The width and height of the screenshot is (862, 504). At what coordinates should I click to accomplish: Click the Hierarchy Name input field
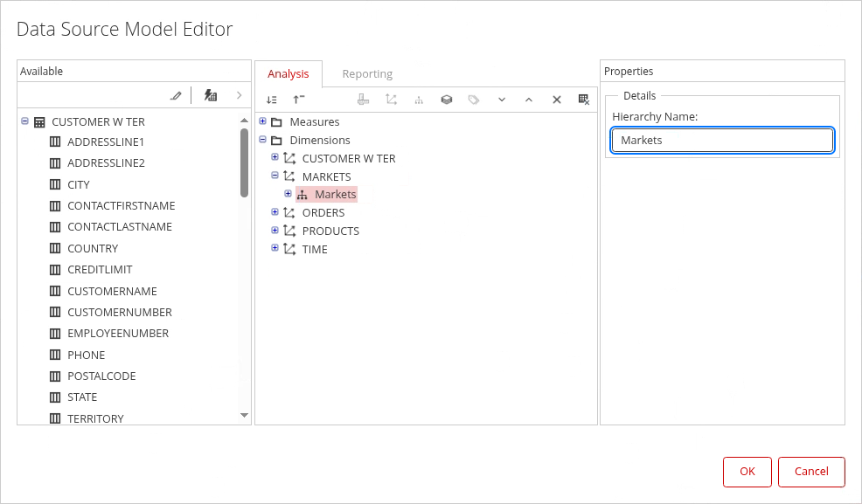[x=722, y=140]
